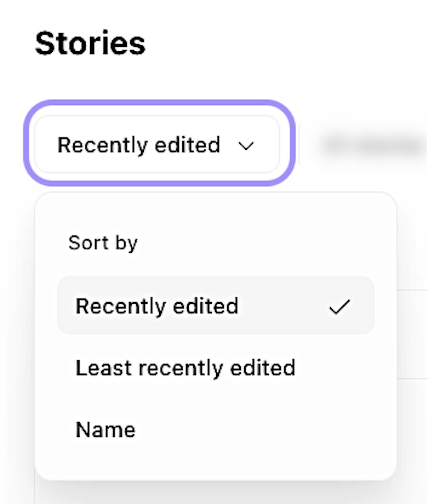The height and width of the screenshot is (504, 428).
Task: Open the Recently edited sort dropdown
Action: pos(157,145)
